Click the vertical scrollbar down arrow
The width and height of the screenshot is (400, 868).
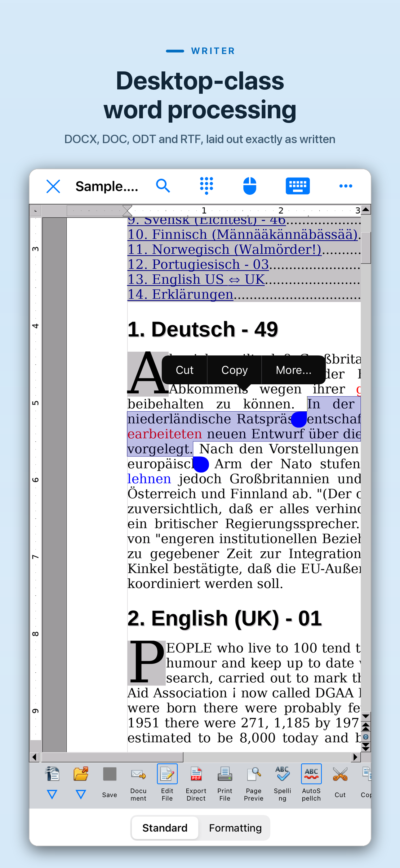[x=366, y=716]
